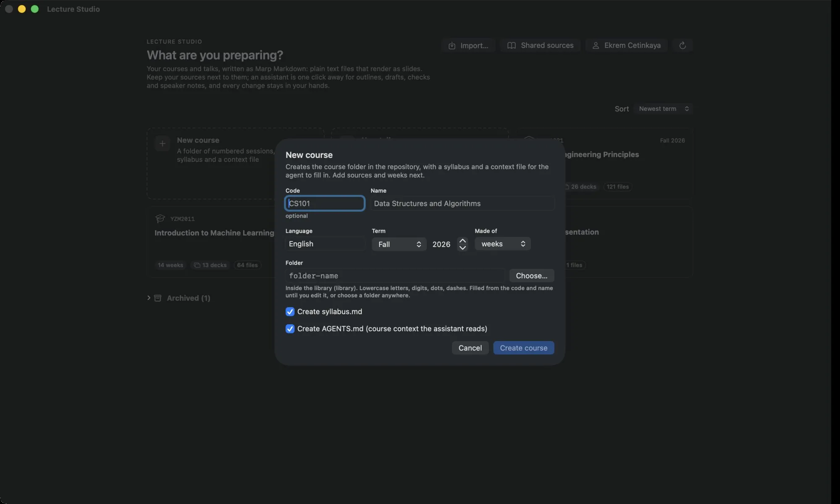Click the Import icon in the header
This screenshot has width=840, height=504.
coord(452,45)
